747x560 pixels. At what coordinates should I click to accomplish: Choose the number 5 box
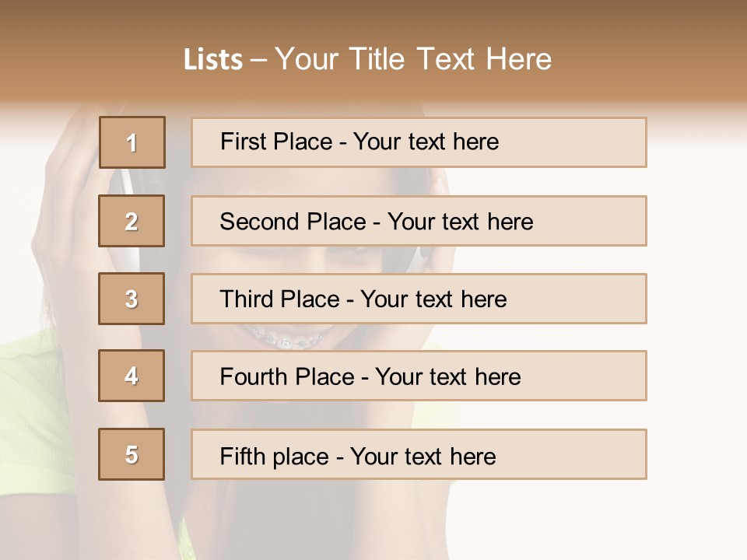tap(132, 454)
